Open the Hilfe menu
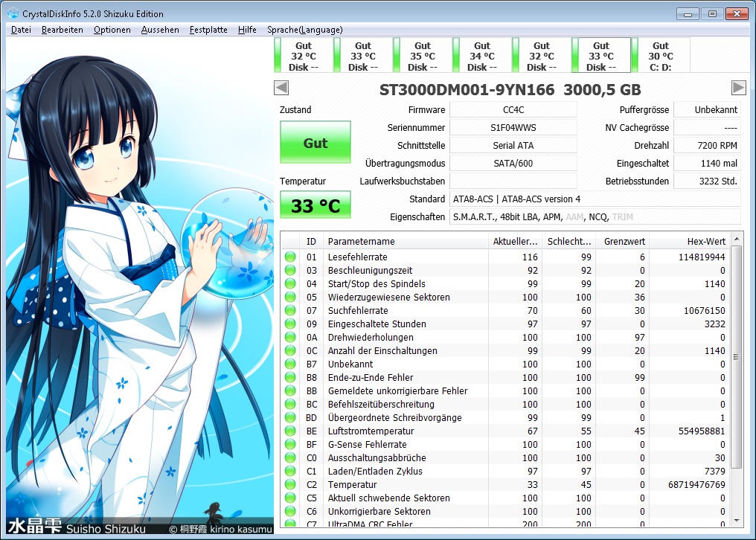This screenshot has height=540, width=756. (x=247, y=30)
